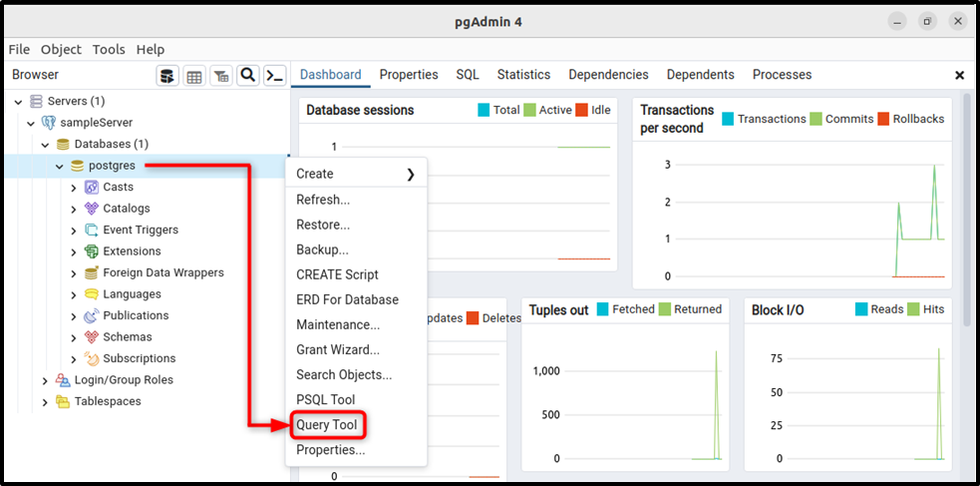Launch PSQL Tool terminal icon
The width and height of the screenshot is (980, 486).
pyautogui.click(x=274, y=76)
